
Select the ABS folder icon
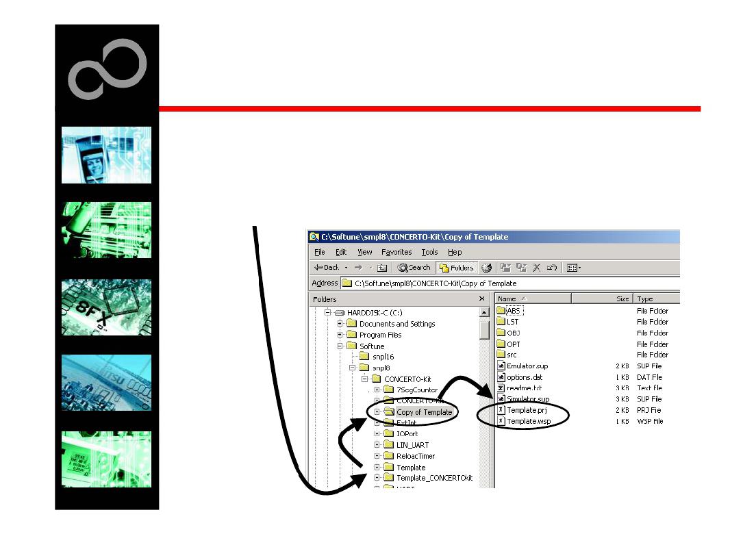(x=501, y=311)
